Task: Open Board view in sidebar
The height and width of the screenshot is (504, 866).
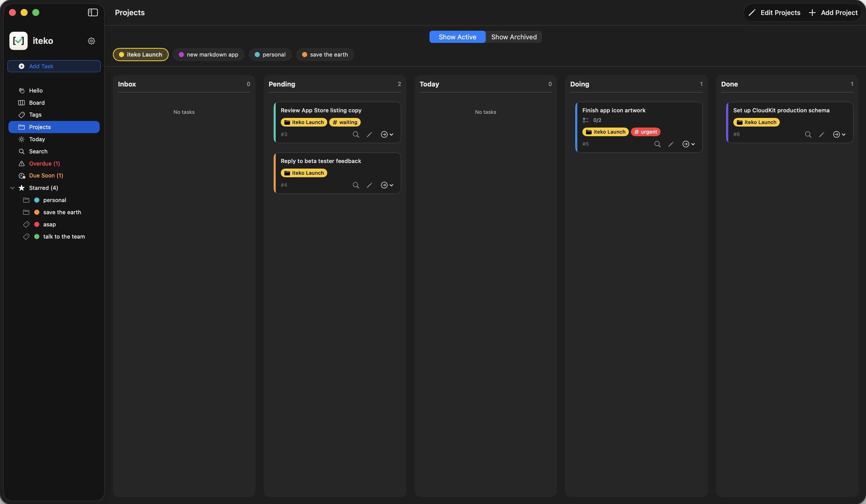Action: 54,103
